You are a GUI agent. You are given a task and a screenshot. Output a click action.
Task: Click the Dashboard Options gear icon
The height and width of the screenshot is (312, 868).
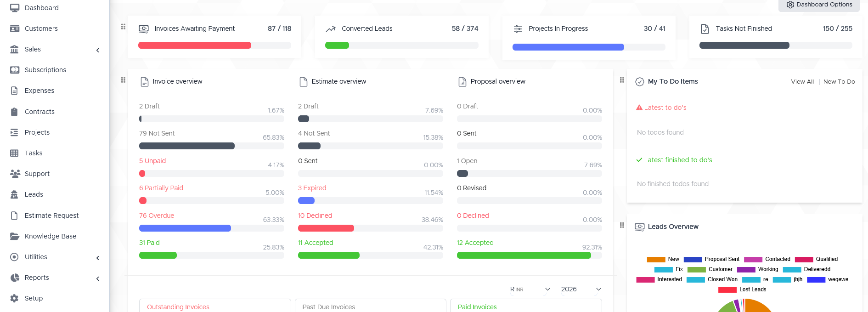790,5
